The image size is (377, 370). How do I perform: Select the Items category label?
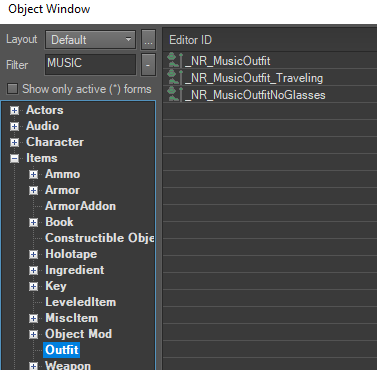[42, 158]
